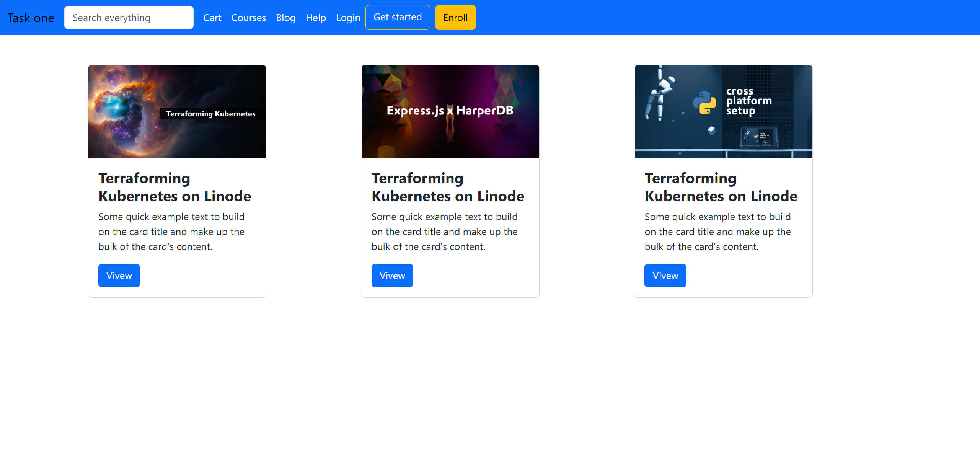Open the Cart nav link
The height and width of the screenshot is (470, 980).
coord(212,18)
